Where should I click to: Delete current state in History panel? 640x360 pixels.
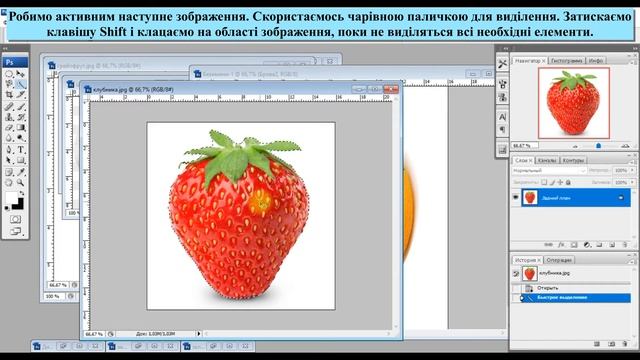click(625, 344)
